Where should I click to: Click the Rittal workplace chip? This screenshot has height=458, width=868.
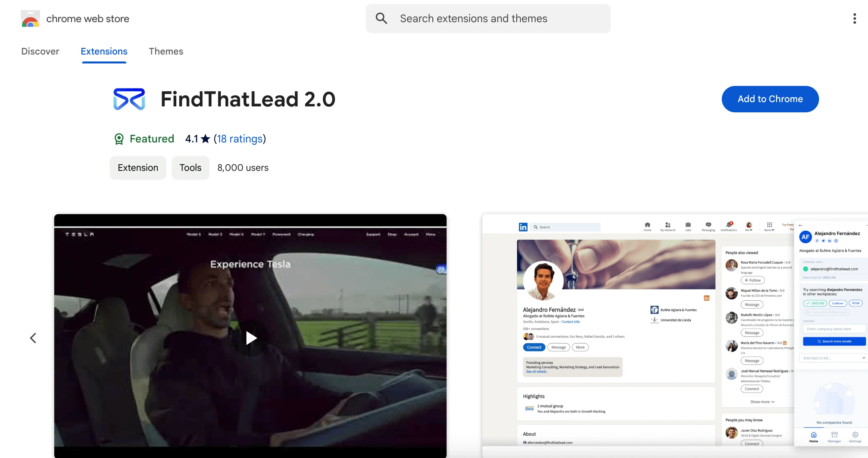point(855,303)
